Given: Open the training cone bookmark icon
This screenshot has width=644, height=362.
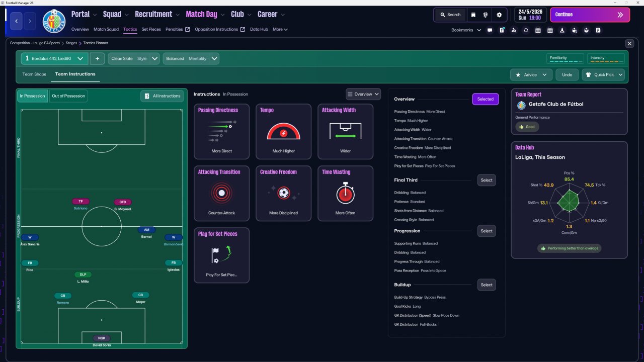Looking at the screenshot, I should coord(562,30).
